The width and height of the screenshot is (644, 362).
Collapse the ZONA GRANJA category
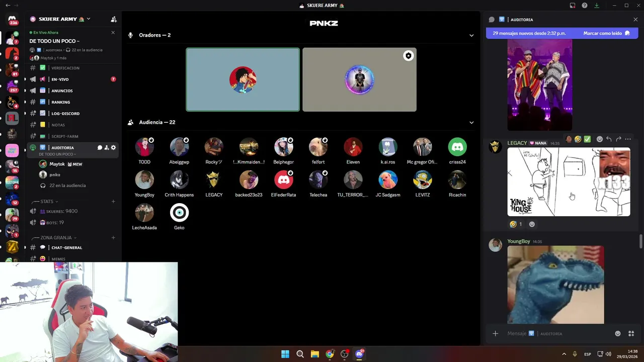coord(56,237)
